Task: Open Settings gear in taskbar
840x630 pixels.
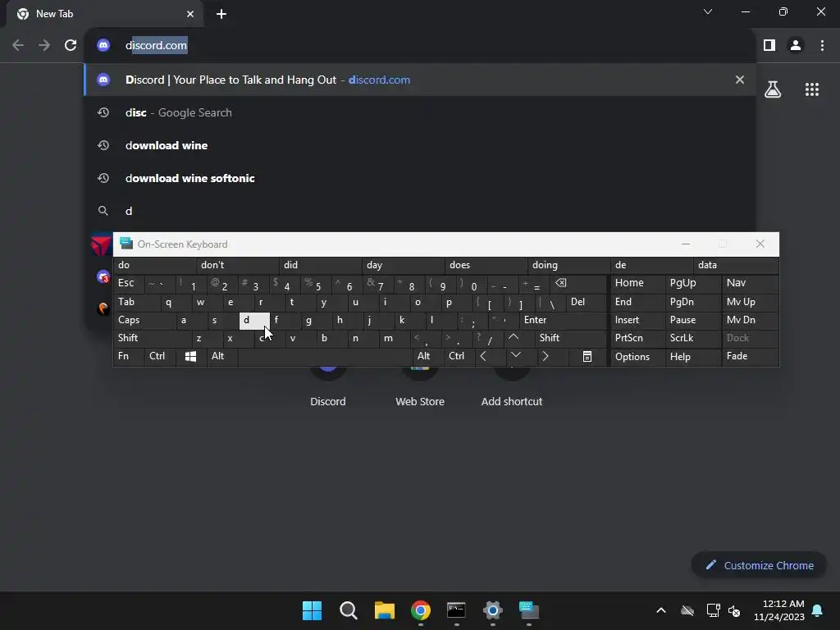Action: pyautogui.click(x=492, y=610)
